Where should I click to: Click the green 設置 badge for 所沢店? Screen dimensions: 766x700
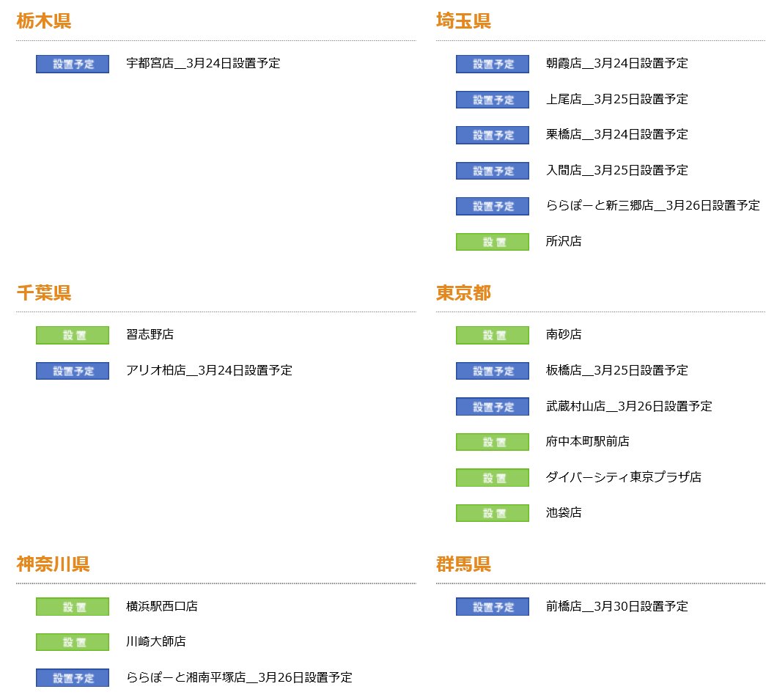[492, 241]
